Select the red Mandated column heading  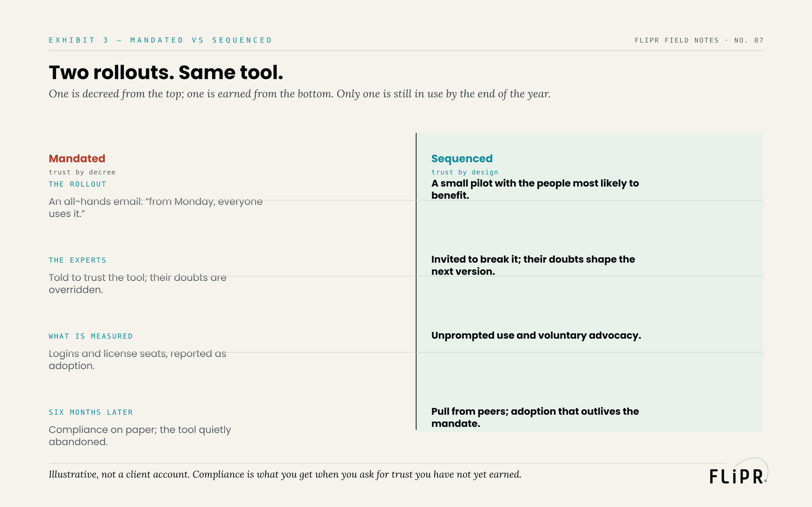(77, 158)
